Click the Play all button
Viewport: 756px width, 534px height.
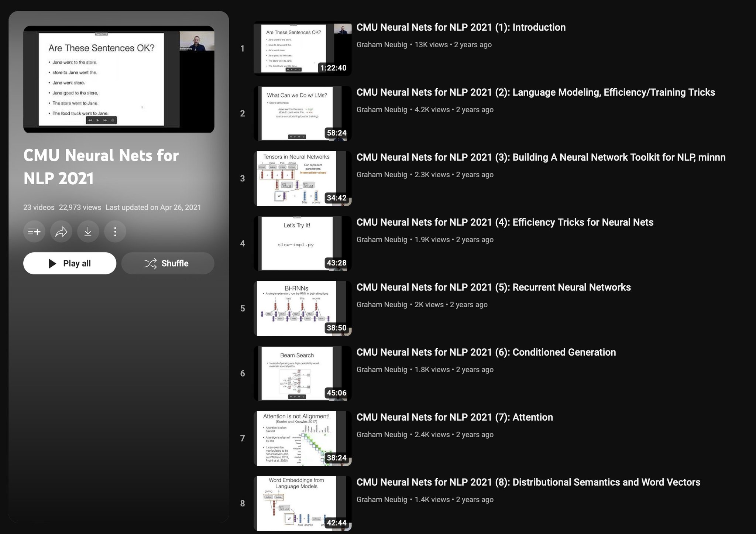(70, 263)
